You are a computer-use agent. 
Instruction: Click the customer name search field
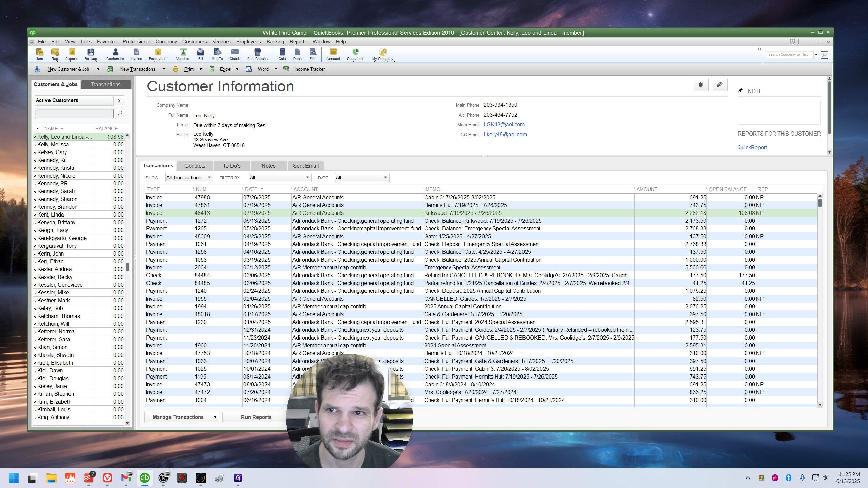(x=74, y=113)
